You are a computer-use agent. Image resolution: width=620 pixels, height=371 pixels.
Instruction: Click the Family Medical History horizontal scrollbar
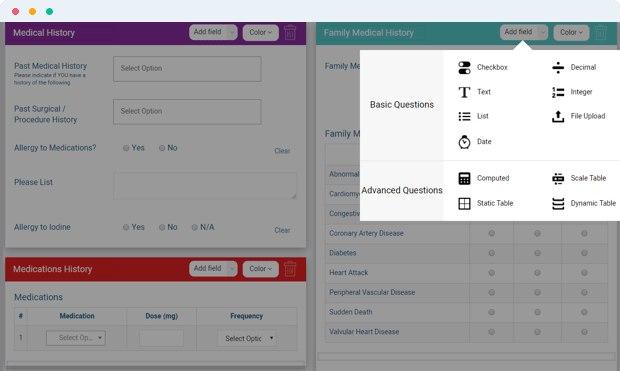(466, 356)
